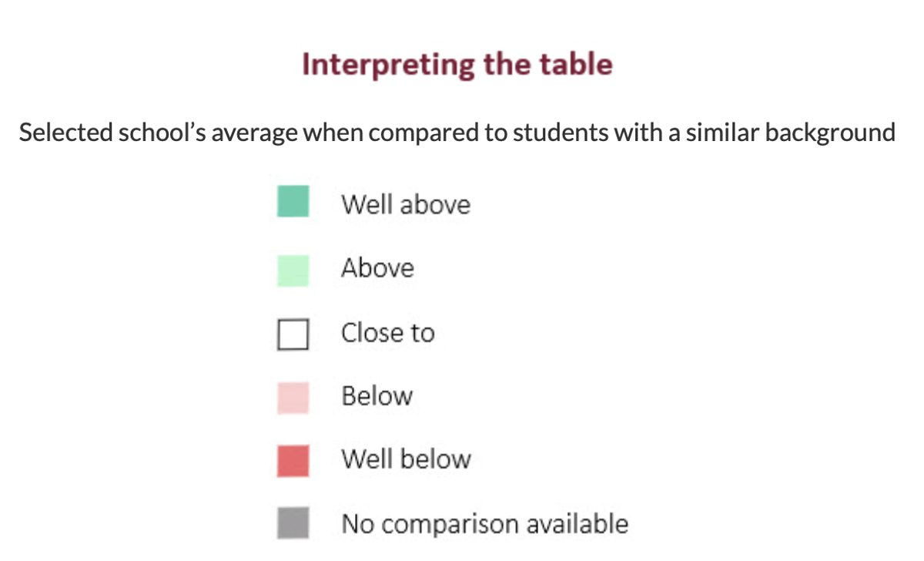Click the 'Close to' legend label
This screenshot has height=561, width=924.
pos(388,333)
